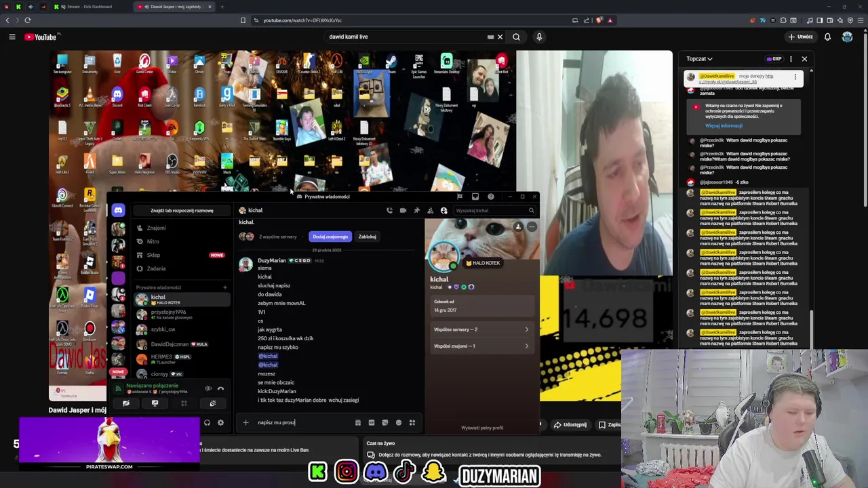Open Discord help question mark icon
This screenshot has width=868, height=488.
491,197
